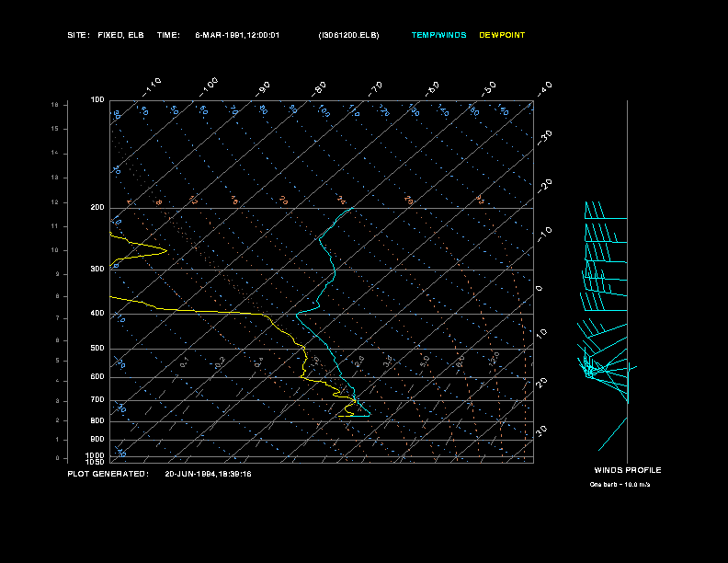Viewport: 728px width, 563px height.
Task: Click the 700 pressure level label
Action: click(x=97, y=400)
